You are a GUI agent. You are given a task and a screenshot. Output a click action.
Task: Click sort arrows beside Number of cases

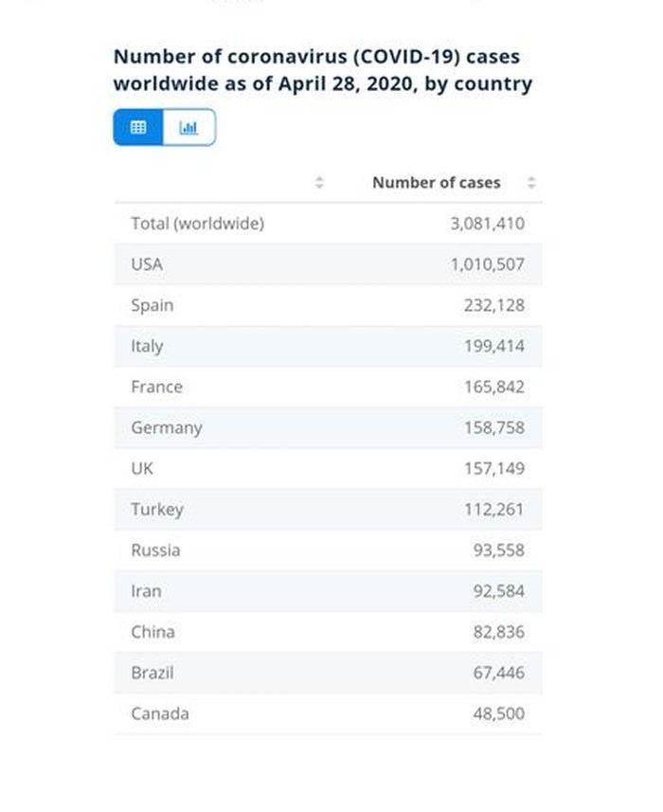pyautogui.click(x=531, y=183)
